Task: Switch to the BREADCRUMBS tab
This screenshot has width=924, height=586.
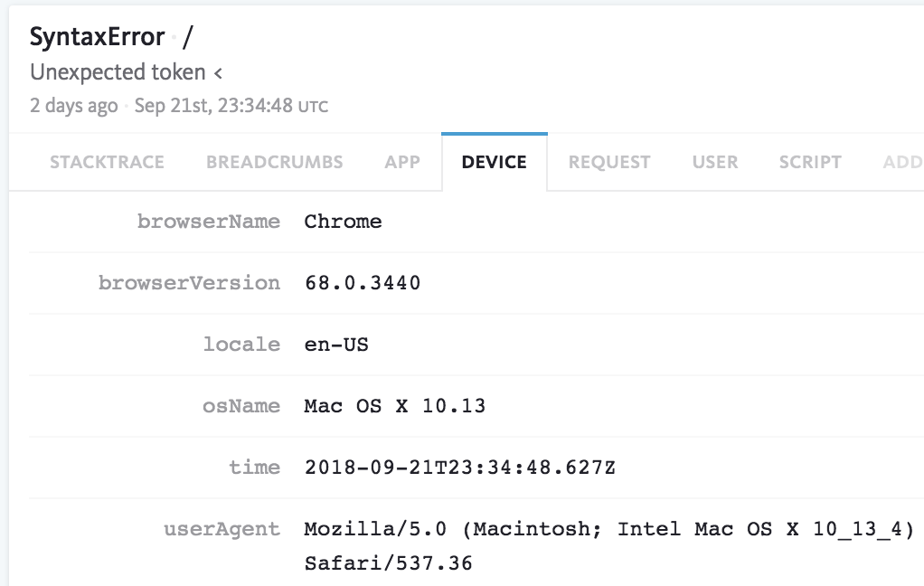Action: click(274, 162)
